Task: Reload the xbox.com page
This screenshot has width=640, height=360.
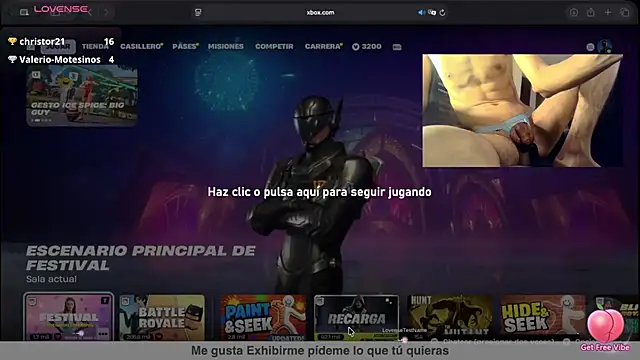Action: (x=442, y=13)
